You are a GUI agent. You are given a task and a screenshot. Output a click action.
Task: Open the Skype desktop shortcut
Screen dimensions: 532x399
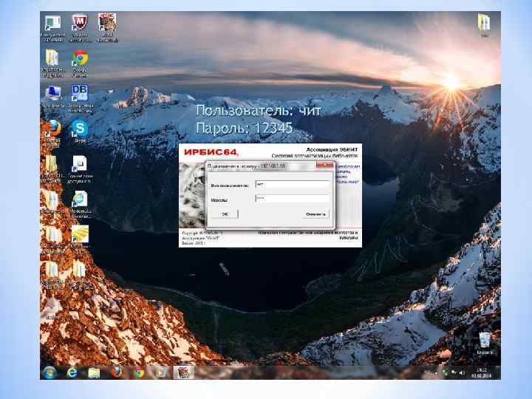pos(80,132)
